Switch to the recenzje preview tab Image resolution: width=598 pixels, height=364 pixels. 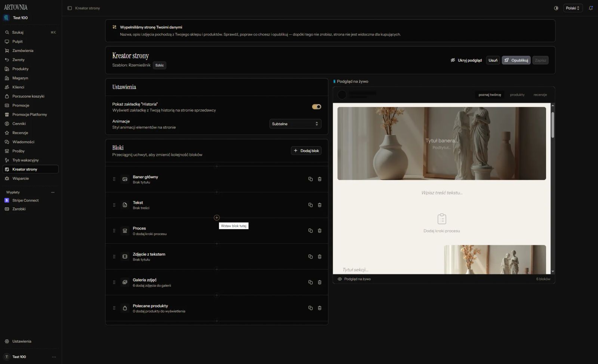pos(540,95)
